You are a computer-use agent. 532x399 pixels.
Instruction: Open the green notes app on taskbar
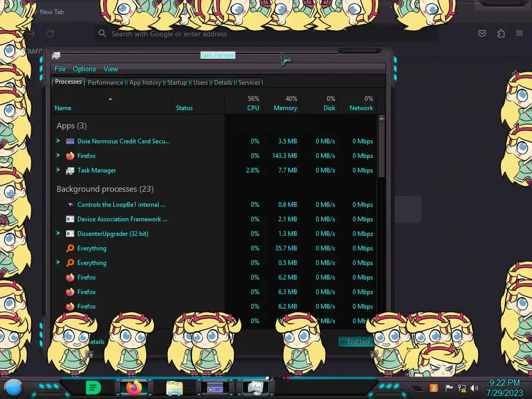(93, 388)
